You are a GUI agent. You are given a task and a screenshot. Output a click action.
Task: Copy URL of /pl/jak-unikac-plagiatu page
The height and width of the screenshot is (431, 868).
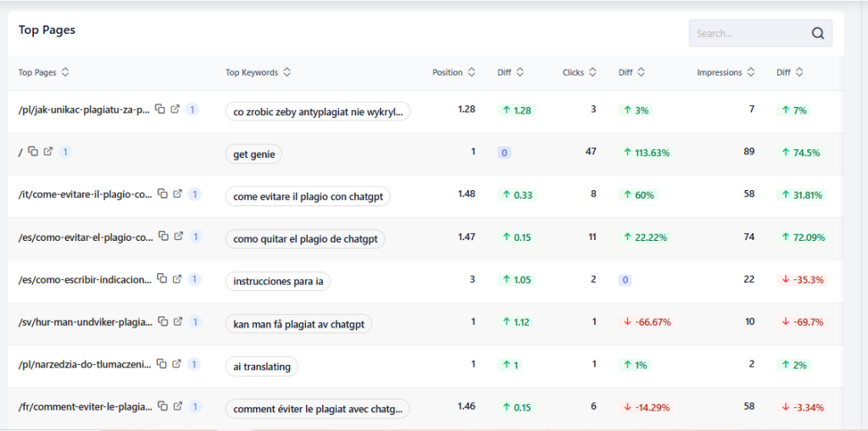pos(160,109)
